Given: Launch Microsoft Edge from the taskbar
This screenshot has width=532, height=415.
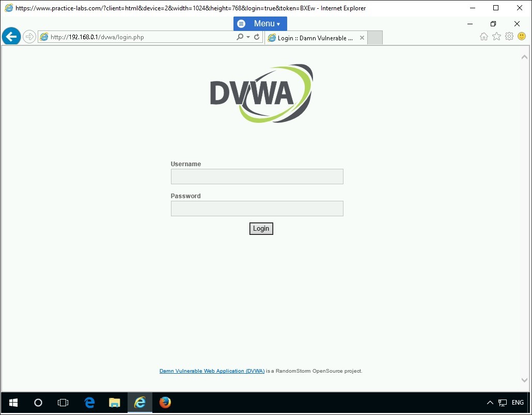Looking at the screenshot, I should 89,403.
